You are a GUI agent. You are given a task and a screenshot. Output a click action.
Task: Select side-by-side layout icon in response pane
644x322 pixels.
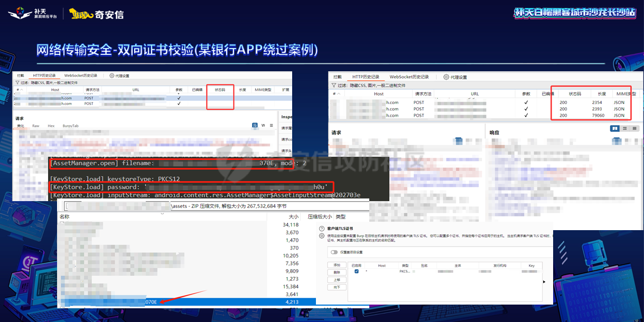[614, 128]
